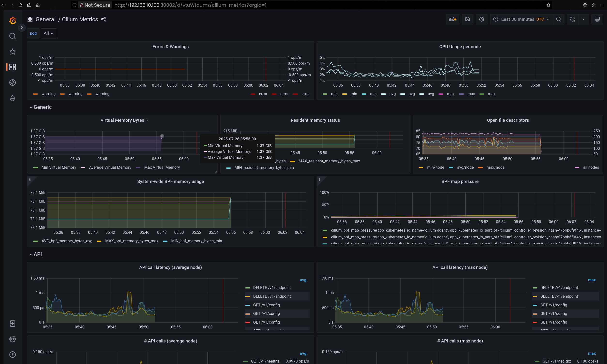
Task: Click the Errors & Warnings panel title
Action: pos(170,47)
